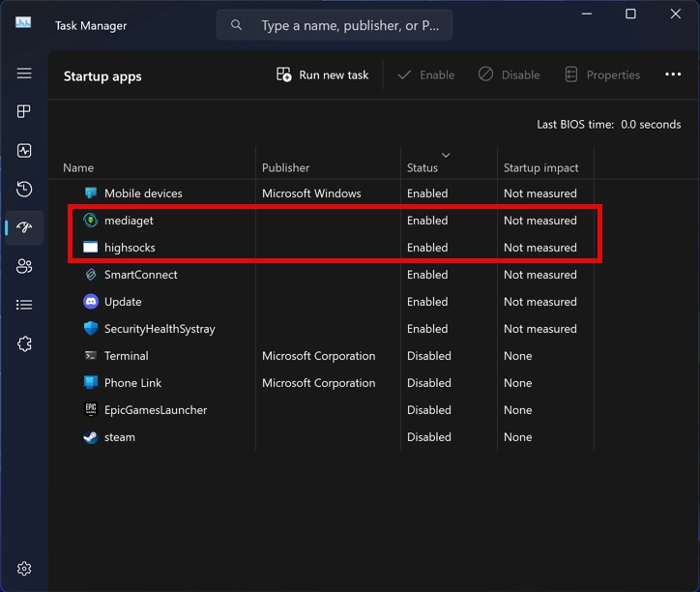Select the steam row name
Screen dimensions: 700x592
(x=120, y=437)
